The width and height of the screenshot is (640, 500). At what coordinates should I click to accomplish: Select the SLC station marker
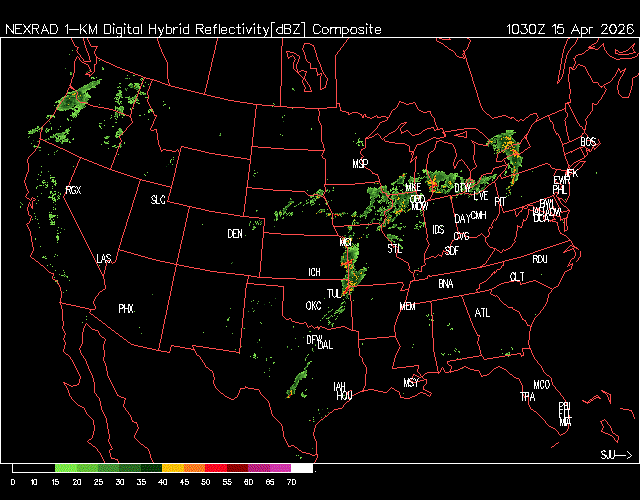(158, 200)
